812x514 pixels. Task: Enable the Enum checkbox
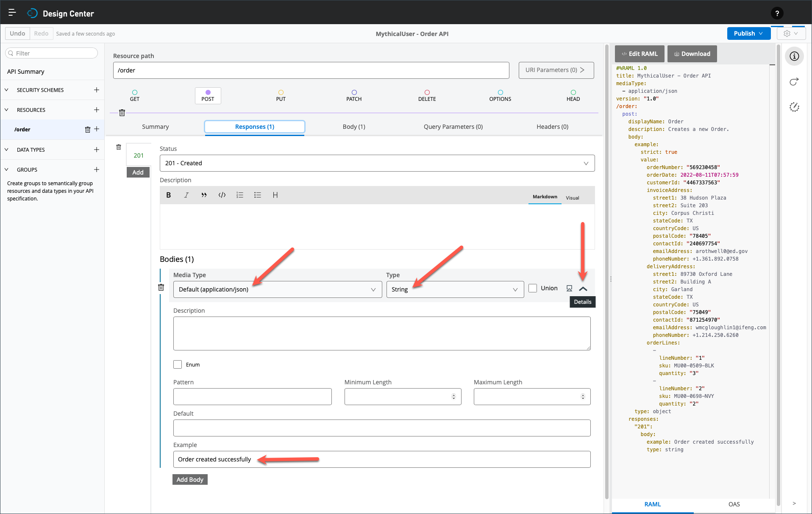tap(178, 364)
